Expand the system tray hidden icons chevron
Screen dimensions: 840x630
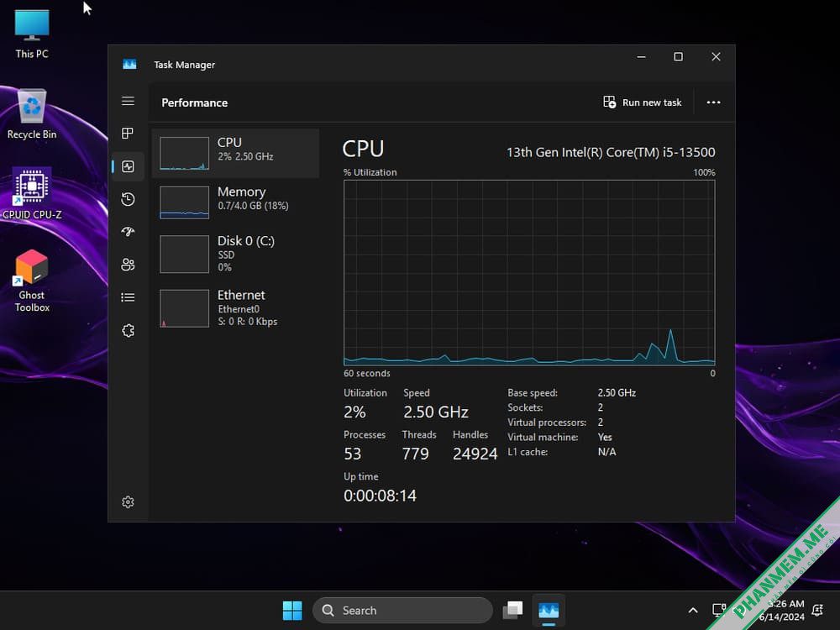pos(693,610)
